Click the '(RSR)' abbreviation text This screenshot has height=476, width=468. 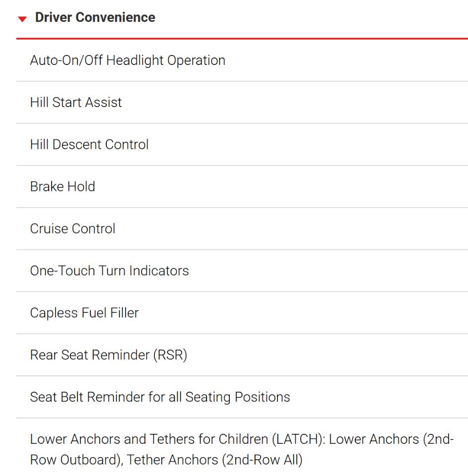[x=170, y=355]
